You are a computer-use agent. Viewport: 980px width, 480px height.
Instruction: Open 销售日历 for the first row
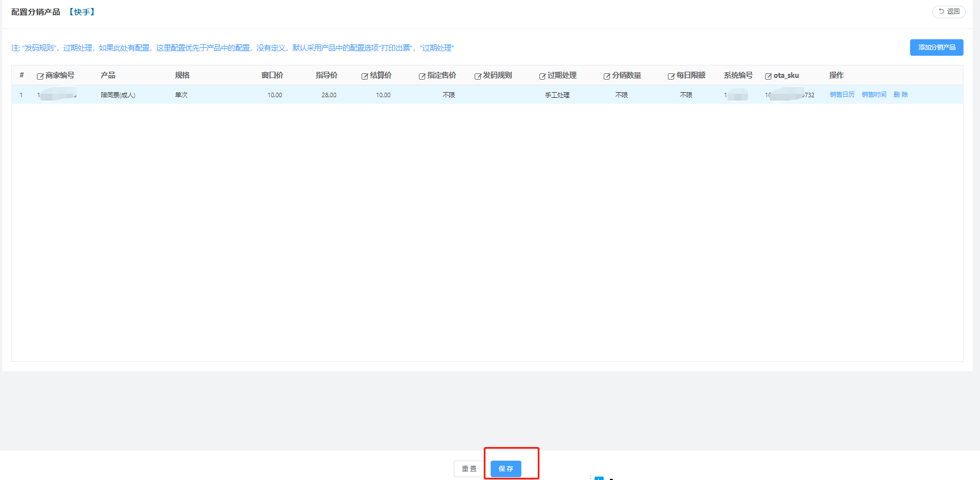[x=842, y=95]
